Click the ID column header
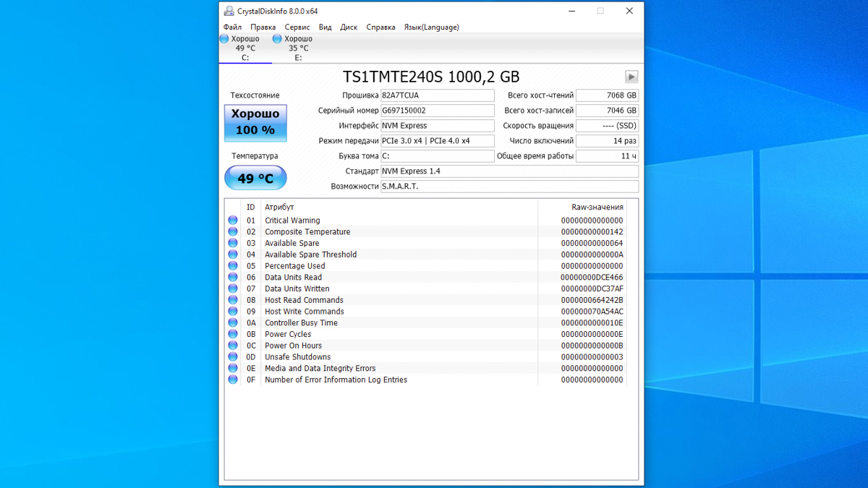868x488 pixels. point(250,207)
